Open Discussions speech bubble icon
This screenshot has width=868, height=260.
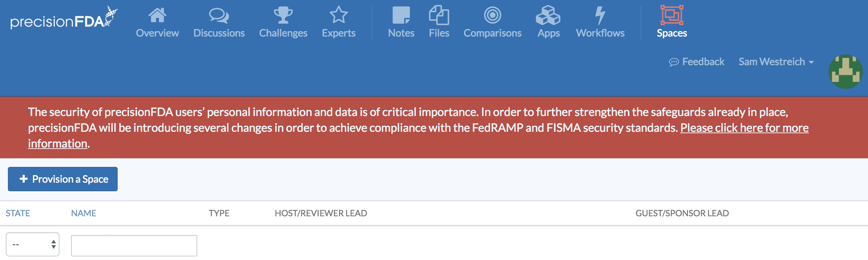(219, 15)
